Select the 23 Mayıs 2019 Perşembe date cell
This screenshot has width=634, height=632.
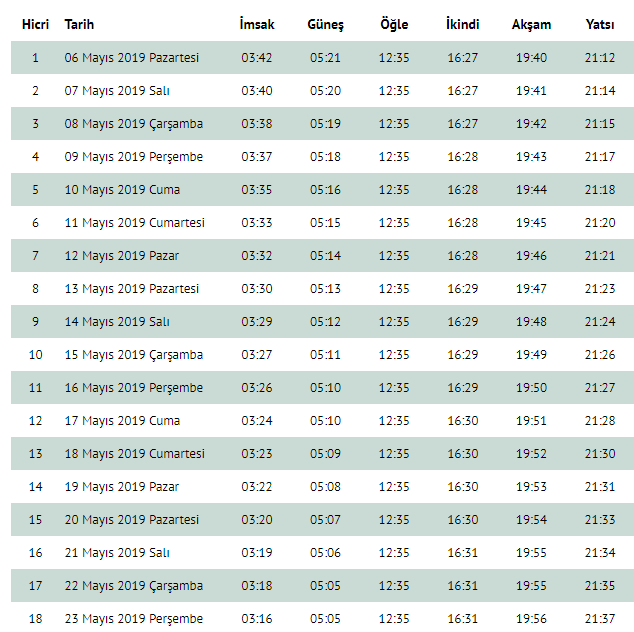(133, 619)
